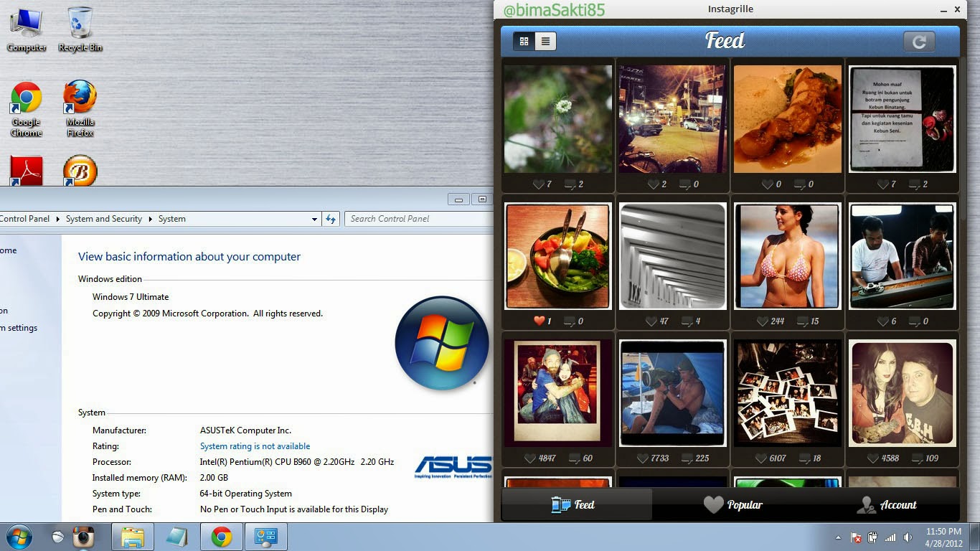Switch Instagrille feed to grid view
This screenshot has width=980, height=551.
(x=524, y=42)
